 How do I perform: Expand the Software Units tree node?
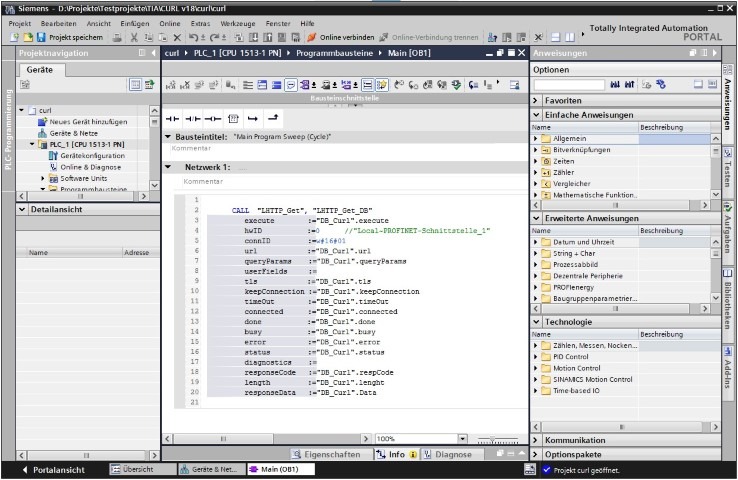click(42, 178)
